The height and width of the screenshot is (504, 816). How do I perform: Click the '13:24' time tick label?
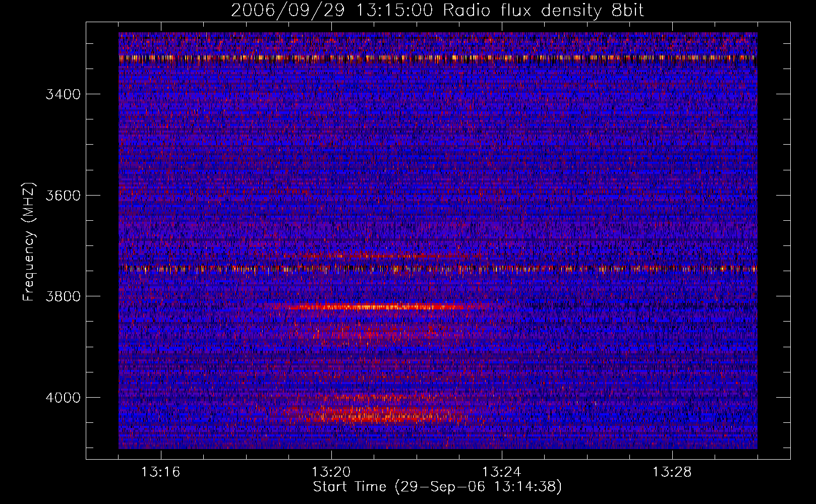click(502, 472)
